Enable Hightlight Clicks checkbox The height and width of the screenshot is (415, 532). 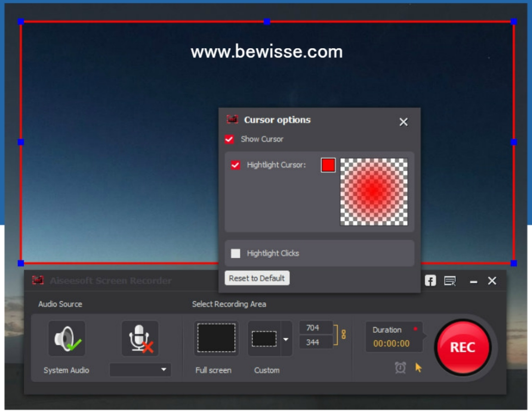click(236, 253)
